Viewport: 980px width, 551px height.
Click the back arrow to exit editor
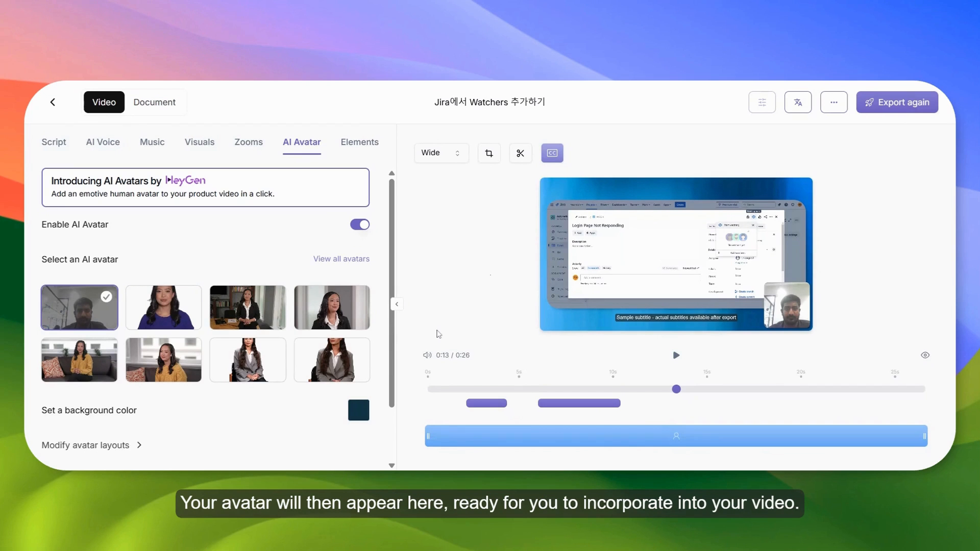tap(53, 102)
